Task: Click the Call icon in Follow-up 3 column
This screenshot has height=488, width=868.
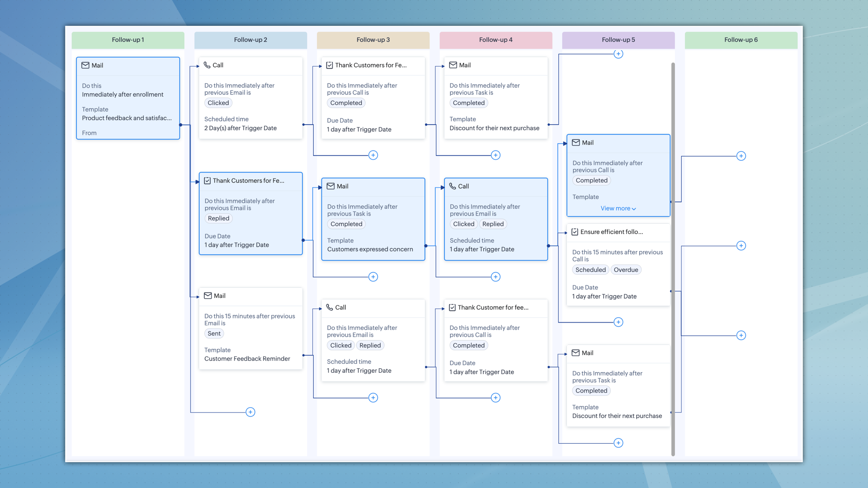Action: (x=329, y=307)
